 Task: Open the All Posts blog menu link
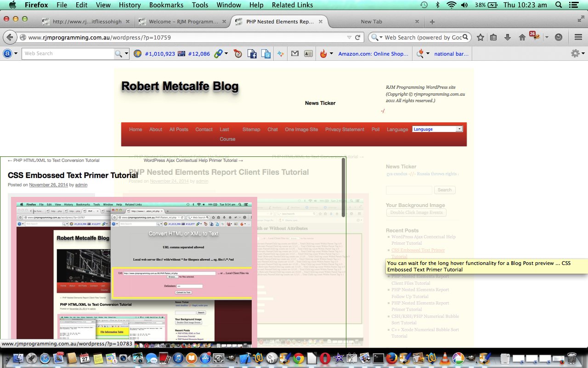(x=179, y=129)
